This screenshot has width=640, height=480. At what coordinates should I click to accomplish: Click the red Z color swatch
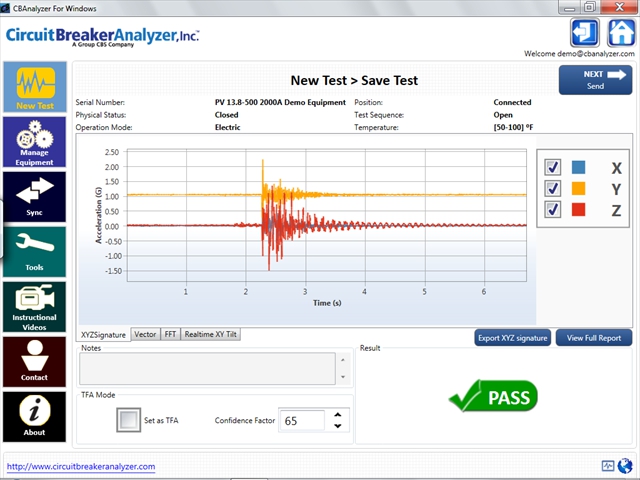coord(578,210)
